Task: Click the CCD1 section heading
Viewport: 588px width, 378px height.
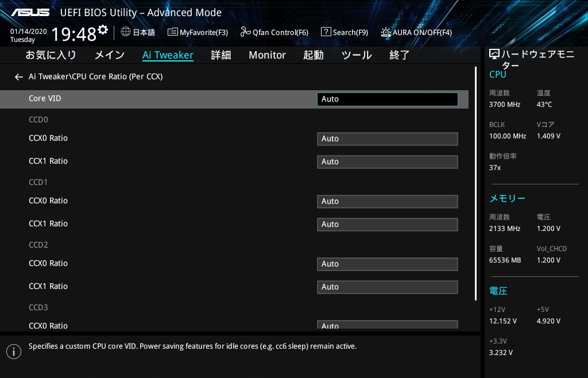Action: 38,182
